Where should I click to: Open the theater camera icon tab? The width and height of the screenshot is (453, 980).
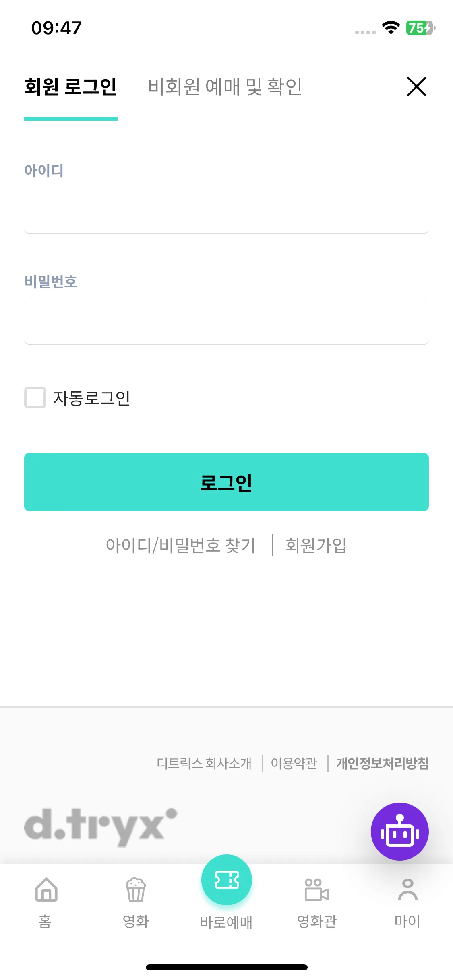click(x=316, y=890)
